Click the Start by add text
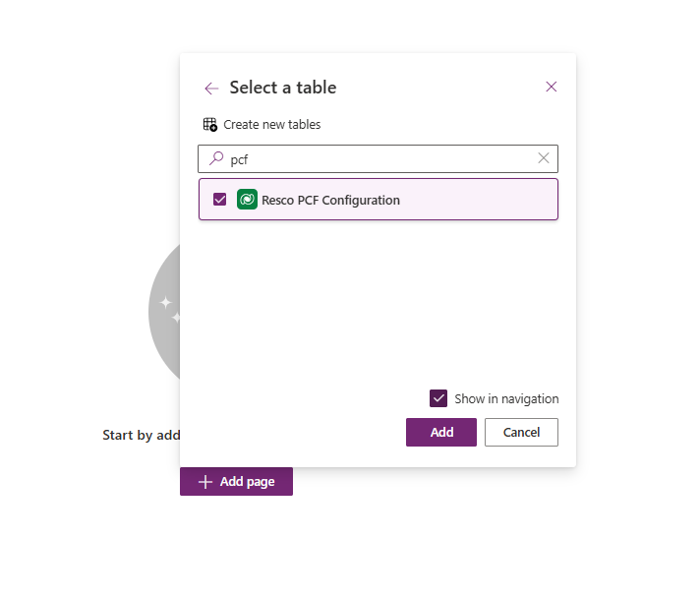The height and width of the screenshot is (599, 700). [x=141, y=435]
